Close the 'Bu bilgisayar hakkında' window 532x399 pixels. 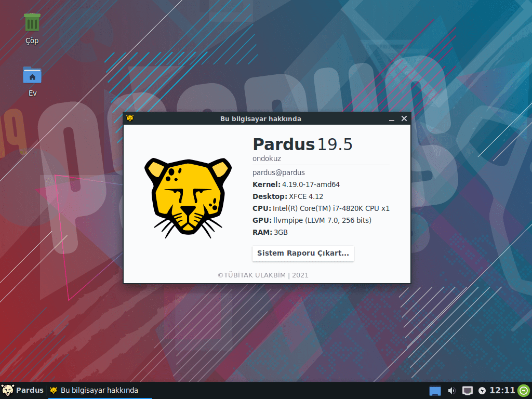[404, 118]
